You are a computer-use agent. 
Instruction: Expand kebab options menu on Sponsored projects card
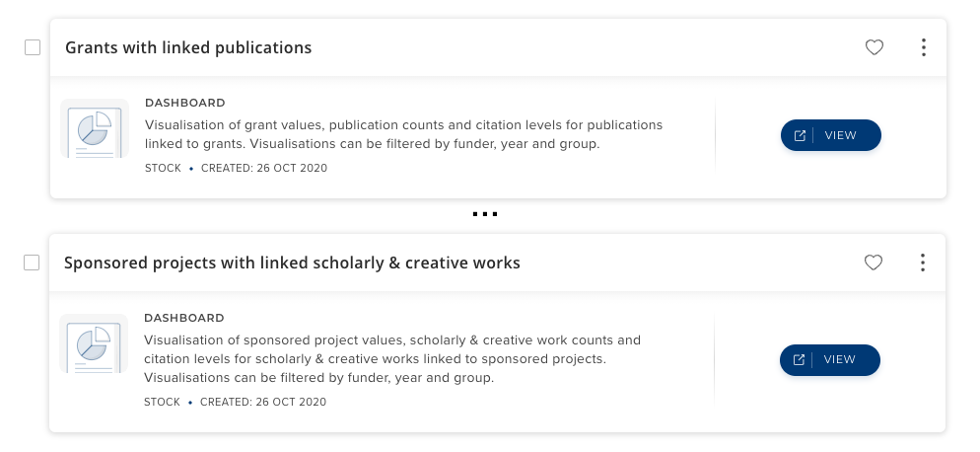(923, 263)
